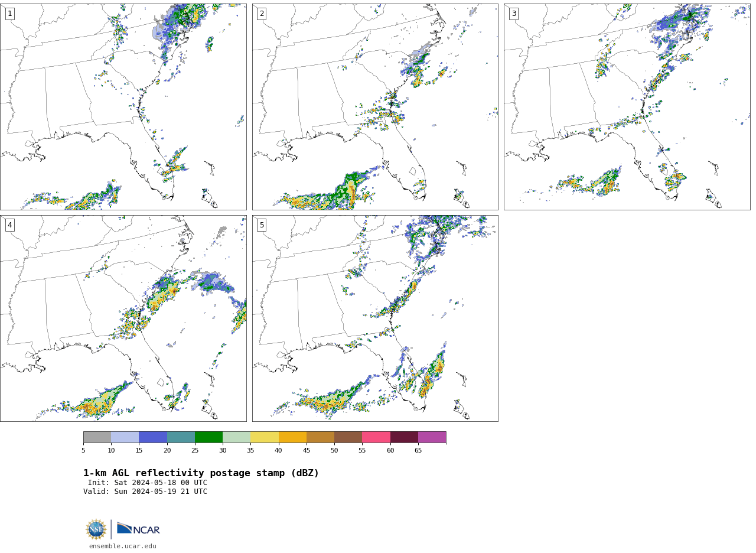Click the colorbar tick label '50'
The width and height of the screenshot is (756, 553).
pyautogui.click(x=334, y=451)
